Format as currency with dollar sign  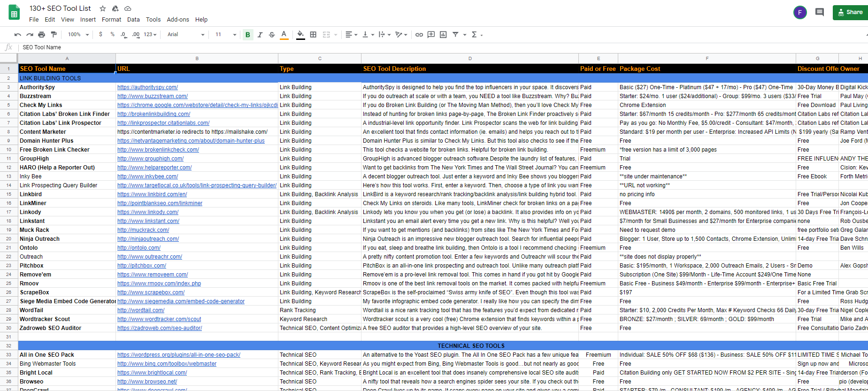(x=100, y=35)
